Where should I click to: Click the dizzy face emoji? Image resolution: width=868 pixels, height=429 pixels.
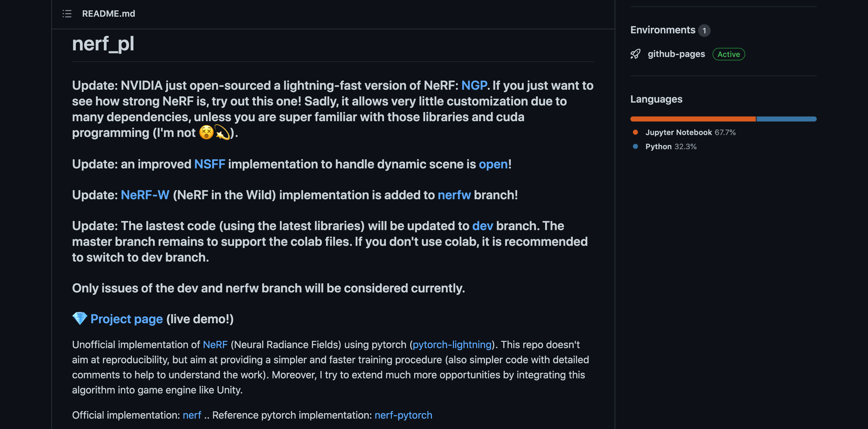(206, 133)
